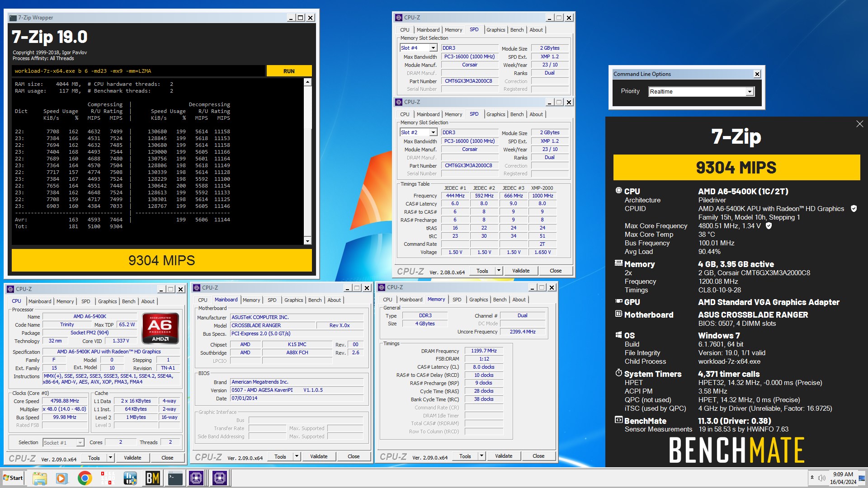This screenshot has height=488, width=868.
Task: Open the Priority Realtime dropdown
Action: [750, 92]
